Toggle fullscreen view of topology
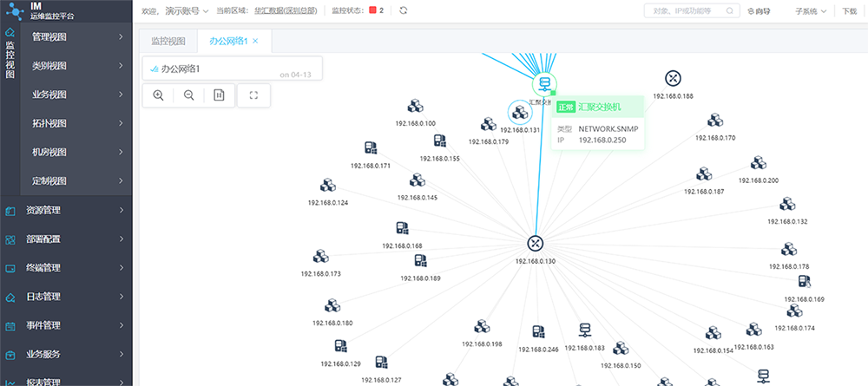 (254, 95)
